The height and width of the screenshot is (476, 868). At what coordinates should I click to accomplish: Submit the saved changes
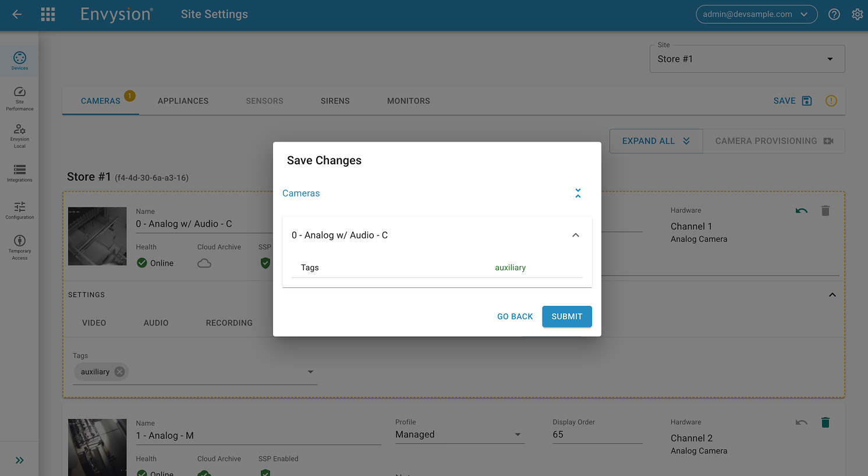[x=566, y=316]
